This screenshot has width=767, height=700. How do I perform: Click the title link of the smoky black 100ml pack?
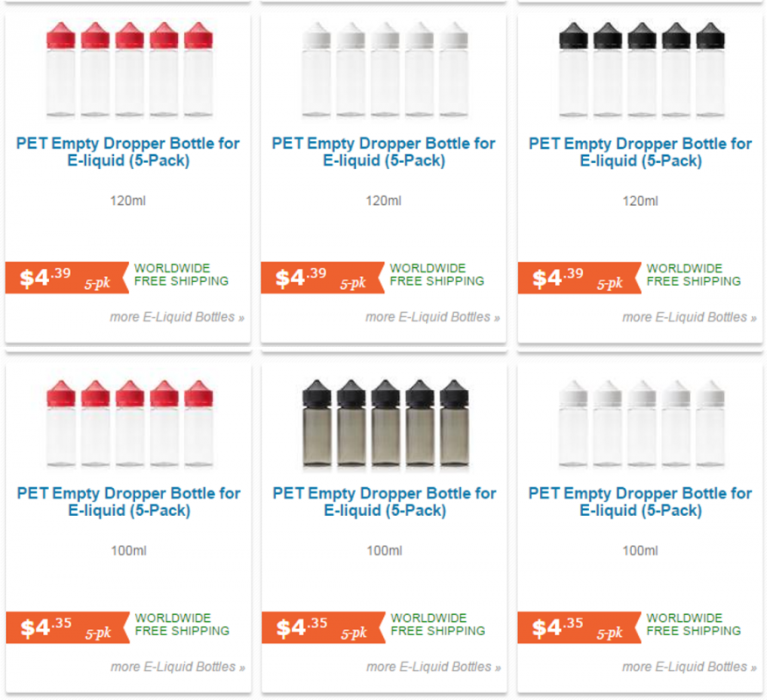[384, 502]
